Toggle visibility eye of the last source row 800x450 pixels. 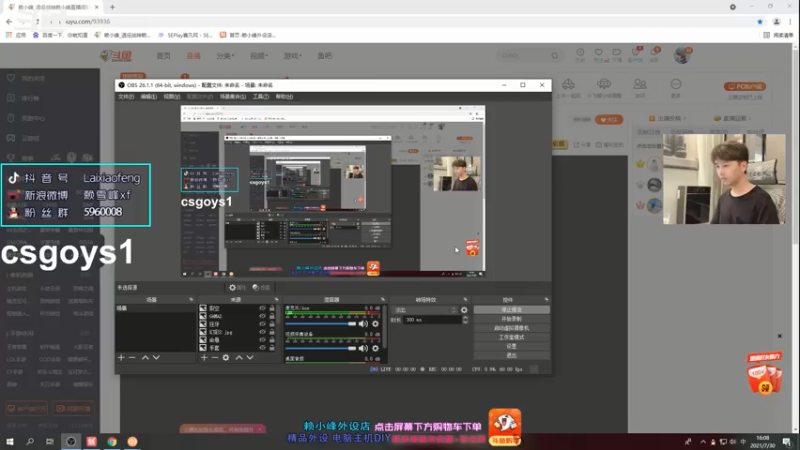click(x=262, y=347)
